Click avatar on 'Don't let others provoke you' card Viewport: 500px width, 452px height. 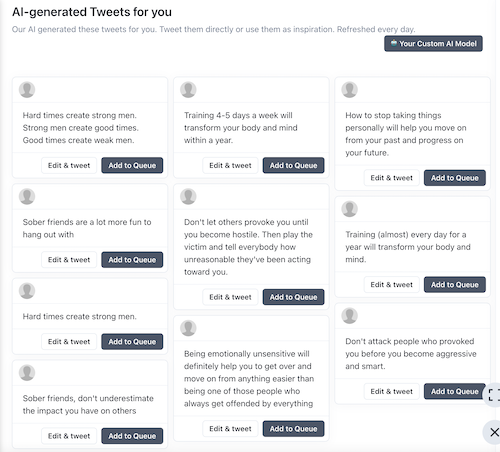188,196
